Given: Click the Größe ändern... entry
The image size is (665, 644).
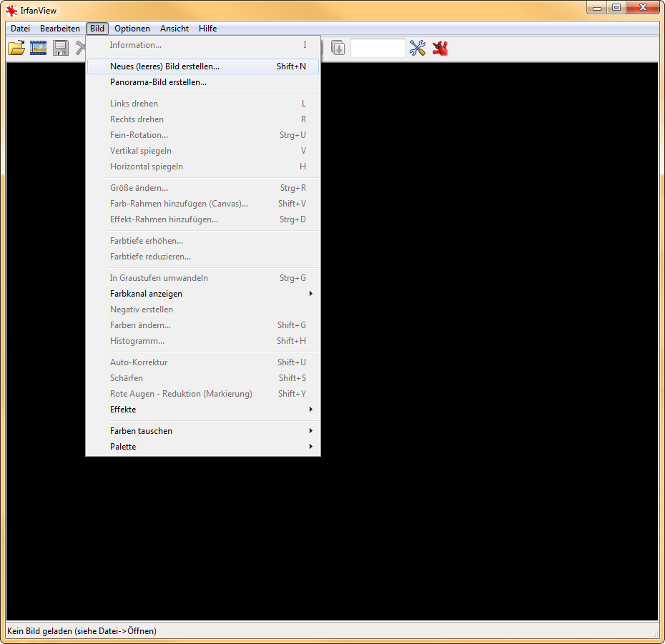Looking at the screenshot, I should tap(203, 188).
